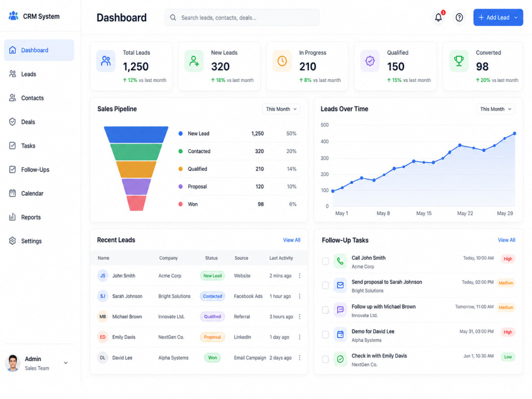
Task: Open the three-dot menu for John Smith
Action: pos(300,276)
